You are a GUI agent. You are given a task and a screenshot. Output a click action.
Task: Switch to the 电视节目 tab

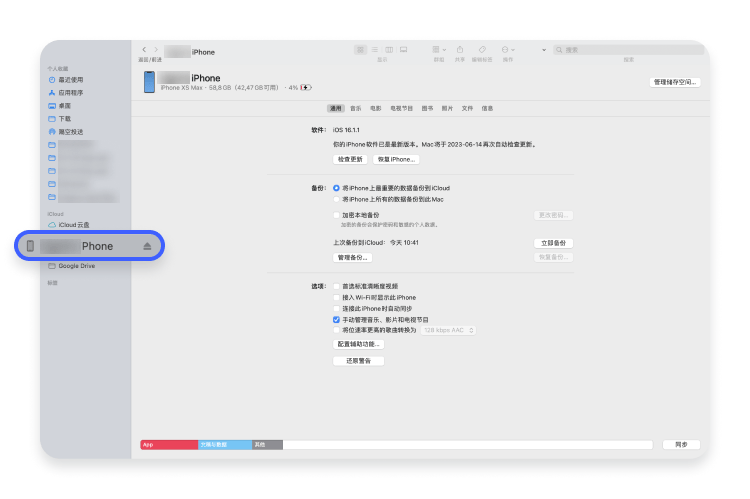tap(402, 109)
